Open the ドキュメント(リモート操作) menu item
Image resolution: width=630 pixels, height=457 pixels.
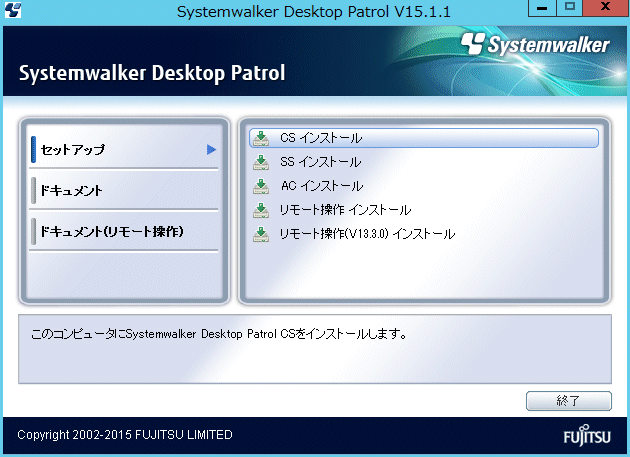pos(110,231)
